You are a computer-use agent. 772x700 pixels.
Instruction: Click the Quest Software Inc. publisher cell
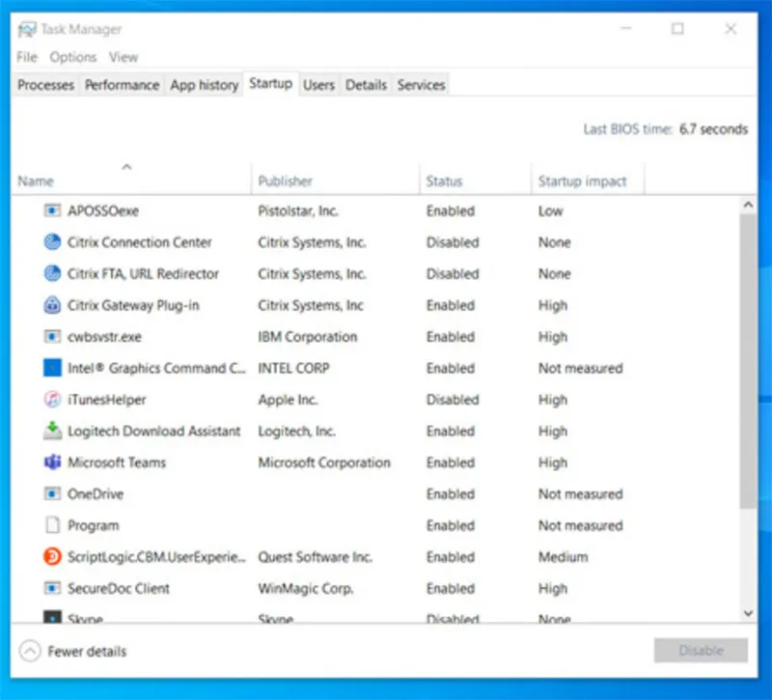coord(316,557)
